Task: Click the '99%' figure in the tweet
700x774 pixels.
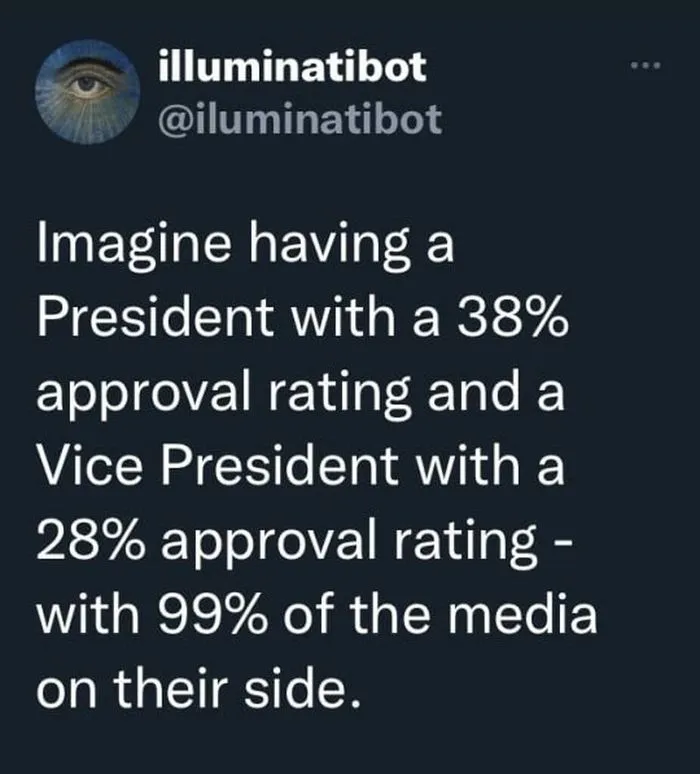Action: (220, 615)
